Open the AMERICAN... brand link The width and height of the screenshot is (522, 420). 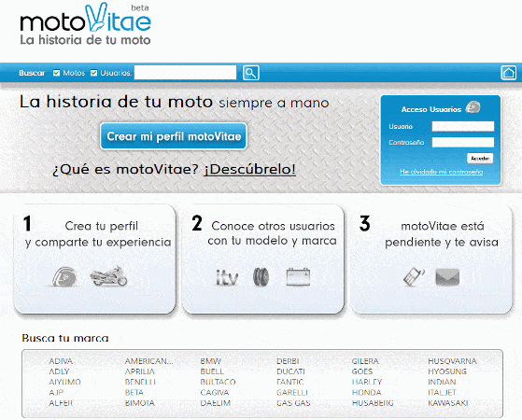(149, 361)
